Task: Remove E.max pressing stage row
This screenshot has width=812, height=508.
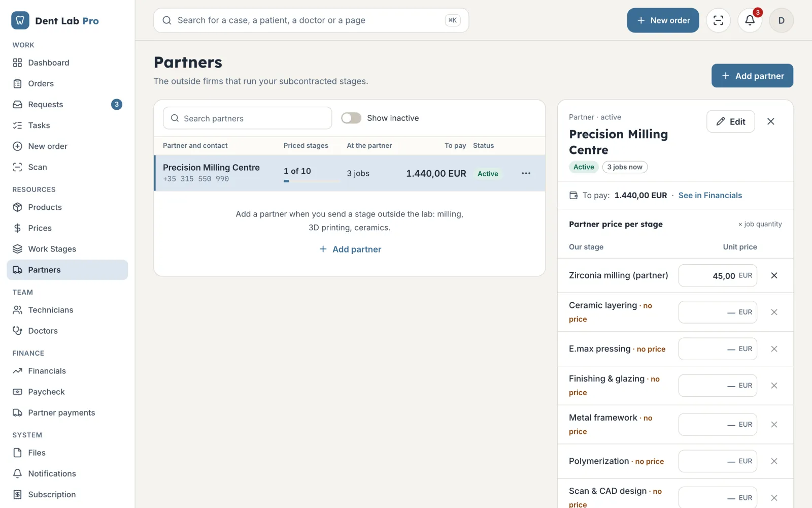Action: [774, 349]
